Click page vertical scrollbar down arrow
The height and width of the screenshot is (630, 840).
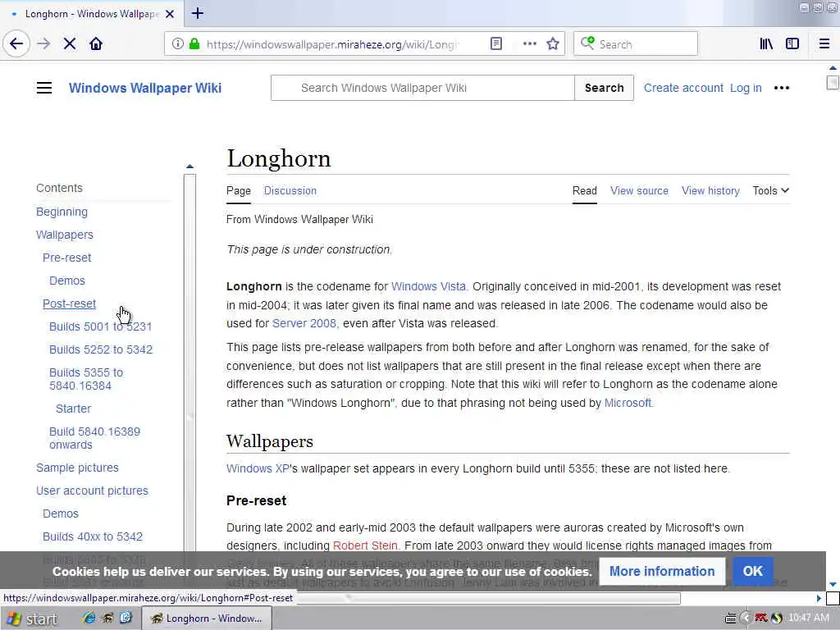click(x=833, y=584)
